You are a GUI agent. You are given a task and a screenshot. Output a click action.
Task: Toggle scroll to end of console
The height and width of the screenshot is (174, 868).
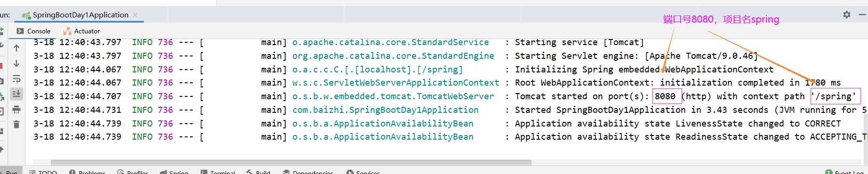tap(16, 94)
